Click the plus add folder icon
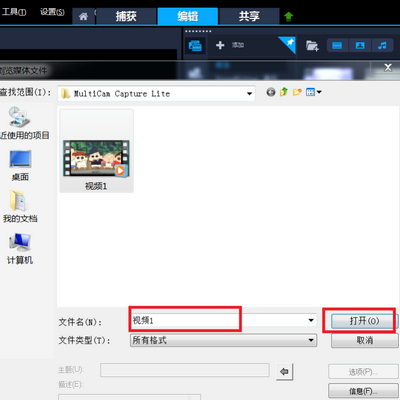 (220, 45)
